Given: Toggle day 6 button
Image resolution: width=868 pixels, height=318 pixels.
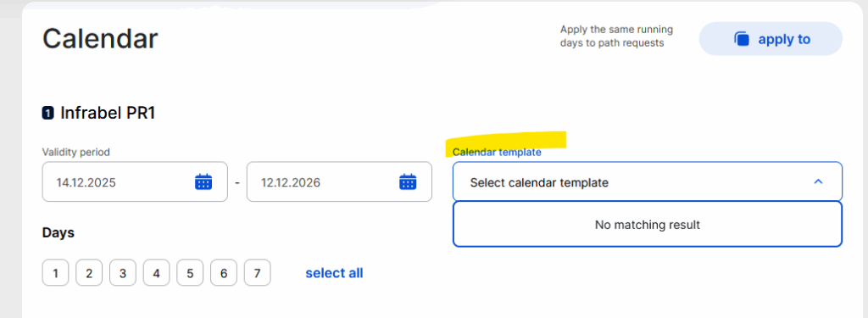Looking at the screenshot, I should (224, 272).
